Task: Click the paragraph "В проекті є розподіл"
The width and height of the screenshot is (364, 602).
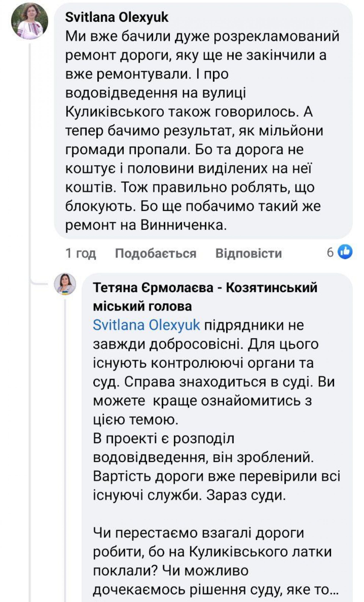Action: 164,439
